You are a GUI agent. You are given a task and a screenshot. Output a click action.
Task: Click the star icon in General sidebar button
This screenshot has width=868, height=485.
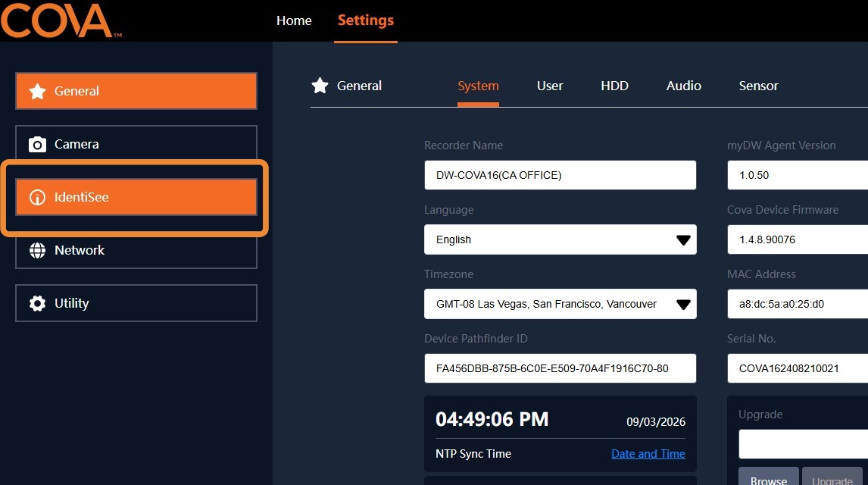click(37, 91)
